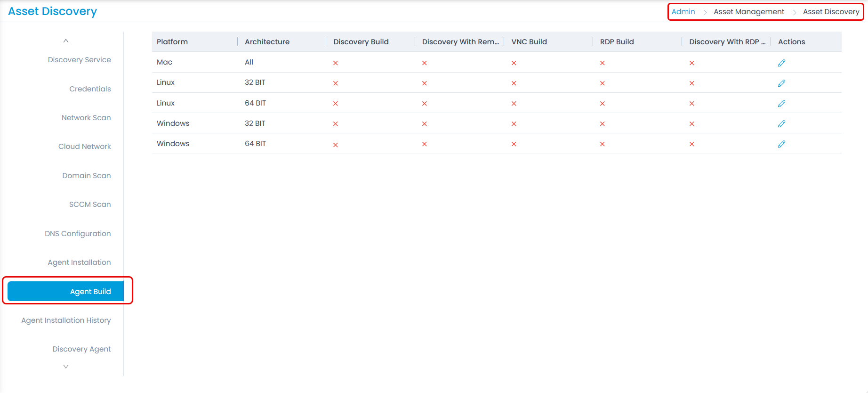Click Windows 64 BIT RDP Build cross icon
The width and height of the screenshot is (868, 393).
(603, 144)
